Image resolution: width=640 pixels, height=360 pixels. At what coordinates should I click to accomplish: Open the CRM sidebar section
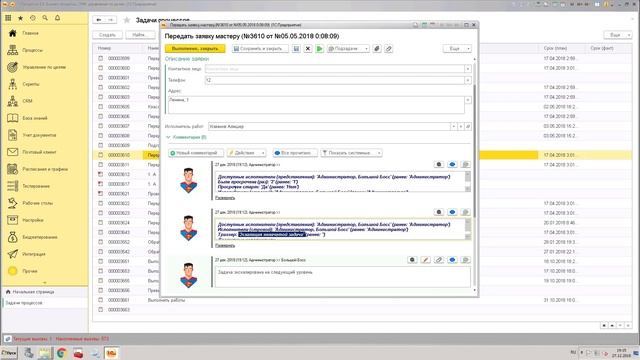pyautogui.click(x=27, y=101)
